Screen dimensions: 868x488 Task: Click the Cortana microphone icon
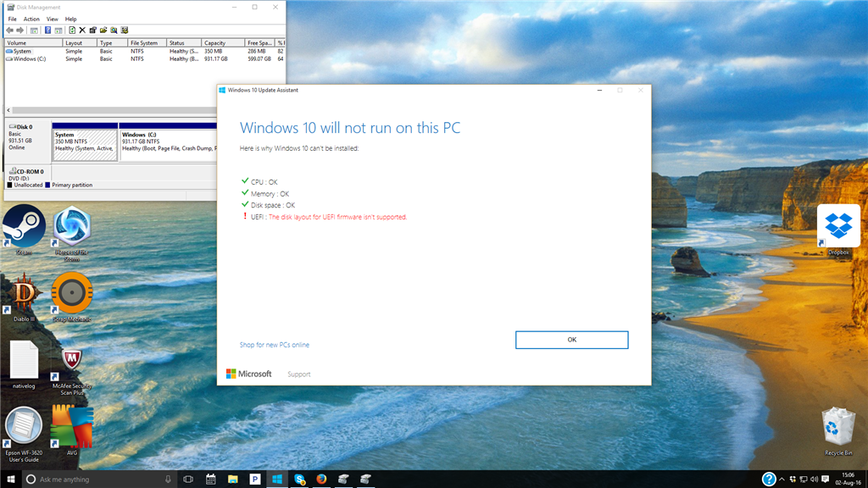(x=168, y=480)
